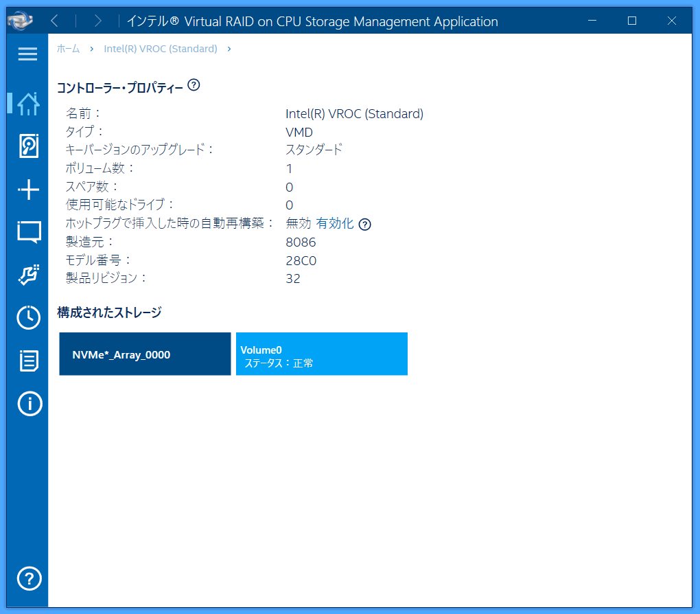The height and width of the screenshot is (614, 700).
Task: Open the notifications speech bubble icon
Action: [29, 232]
